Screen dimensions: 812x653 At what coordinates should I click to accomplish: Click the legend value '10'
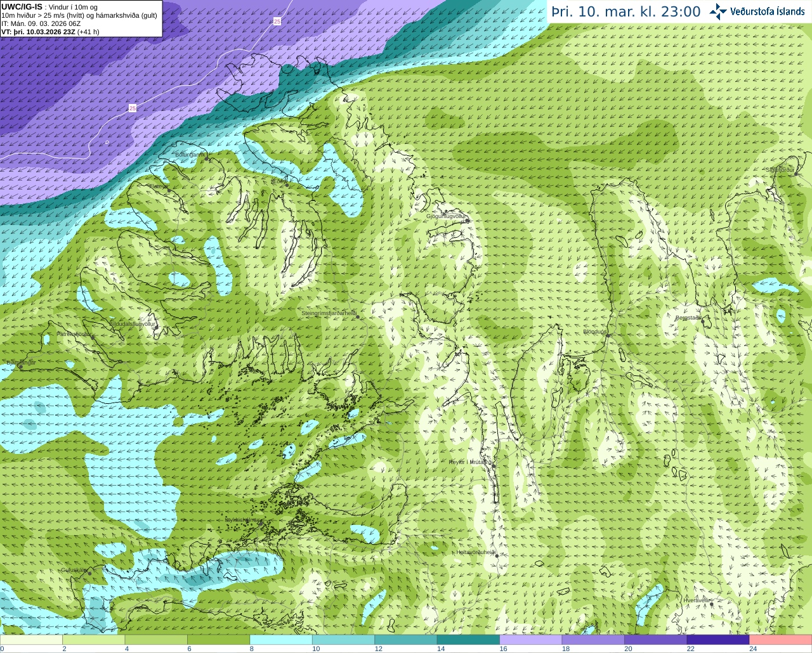point(316,649)
